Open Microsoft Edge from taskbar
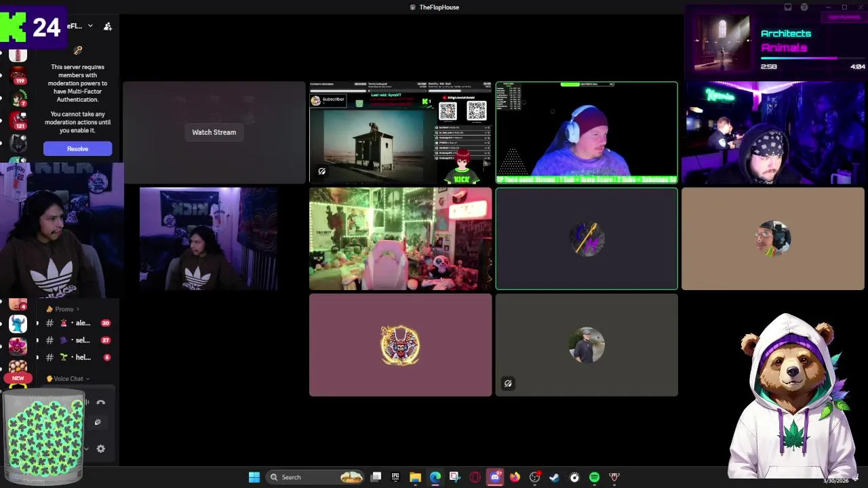 coord(435,477)
